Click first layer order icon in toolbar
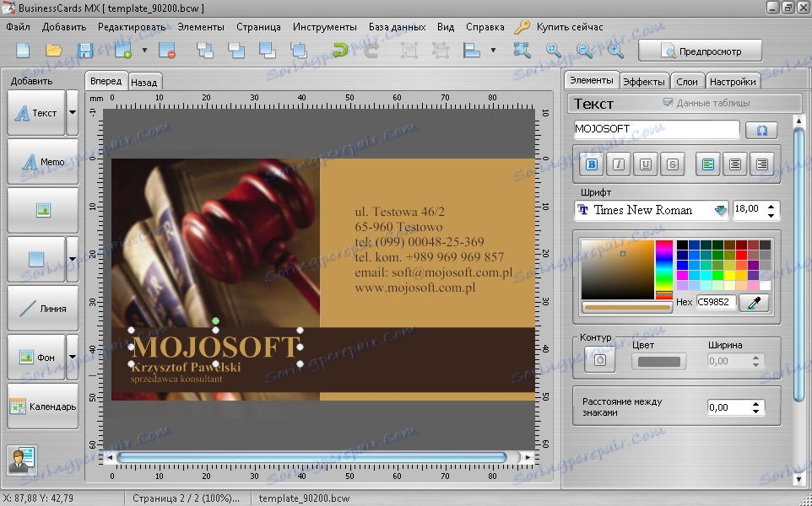This screenshot has height=506, width=812. 205,51
